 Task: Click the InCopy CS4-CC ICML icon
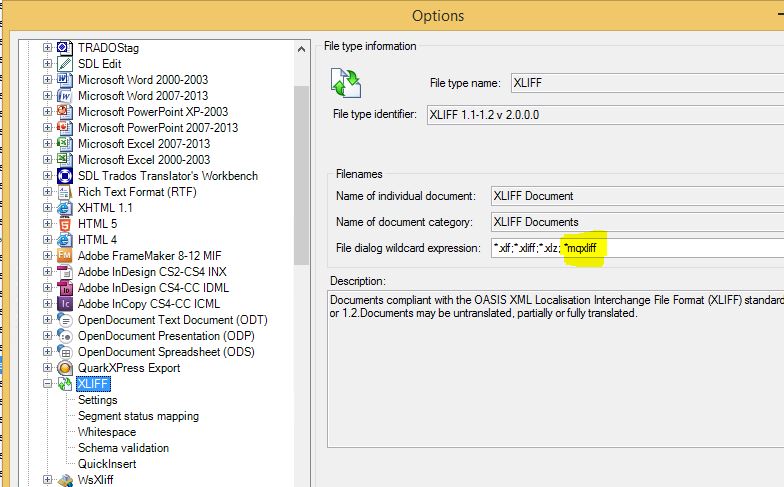pyautogui.click(x=64, y=304)
